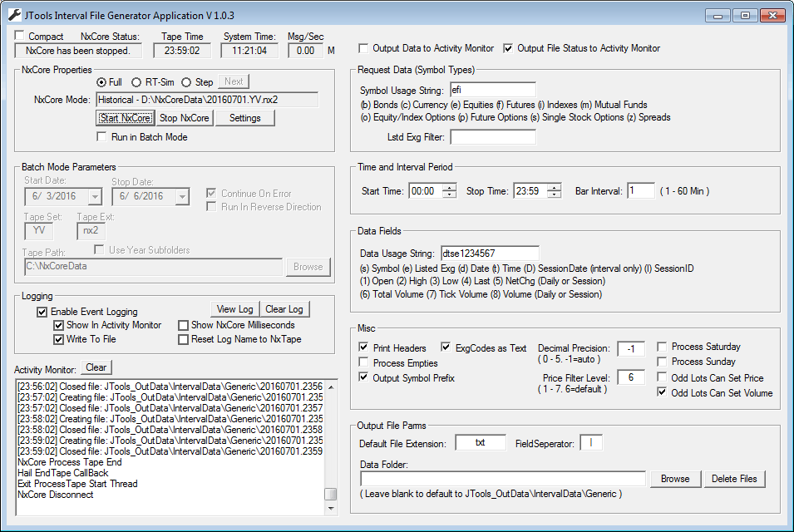The height and width of the screenshot is (532, 794).
Task: Click the NxCore Mode path field
Action: pos(207,100)
